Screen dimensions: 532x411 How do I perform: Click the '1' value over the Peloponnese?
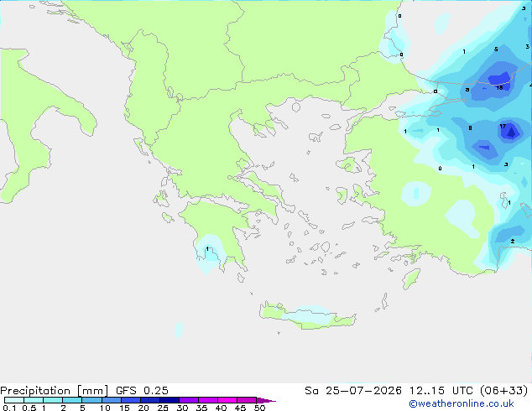(207, 249)
